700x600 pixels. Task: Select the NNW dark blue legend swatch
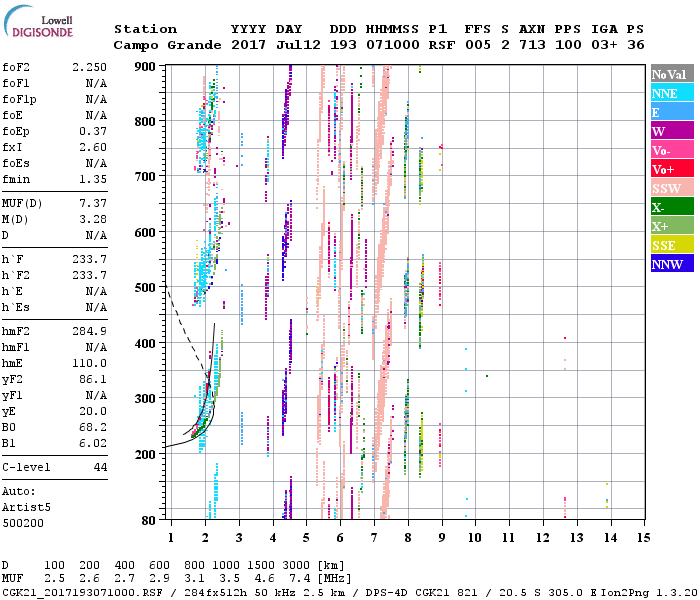tap(672, 263)
